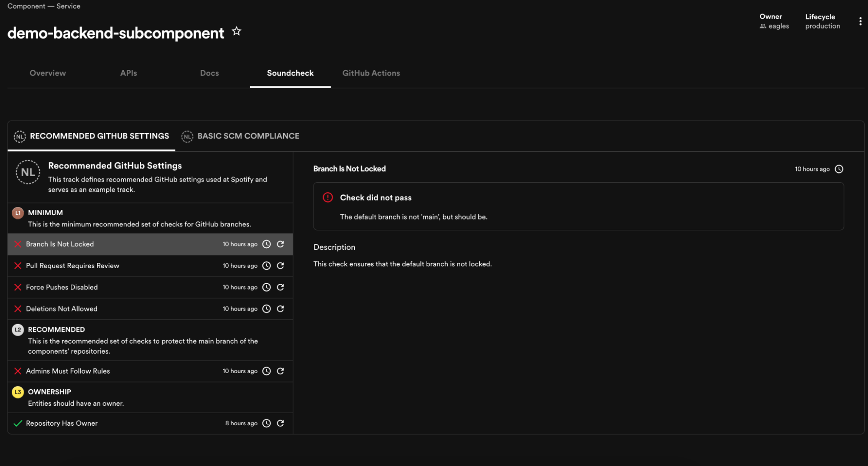Rerun the Repository Has Owner check
The image size is (868, 466).
click(281, 423)
